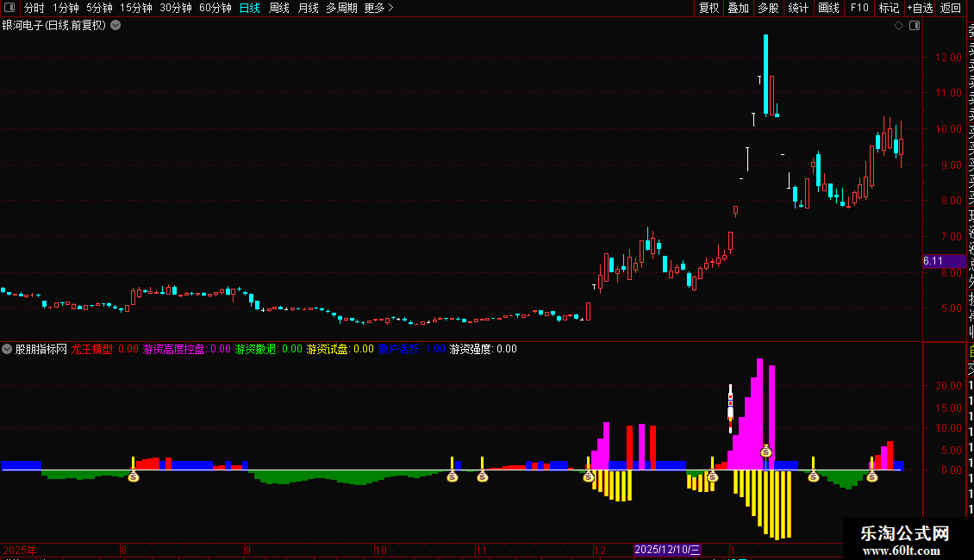Open F10 company information
Image resolution: width=974 pixels, height=560 pixels.
(859, 8)
